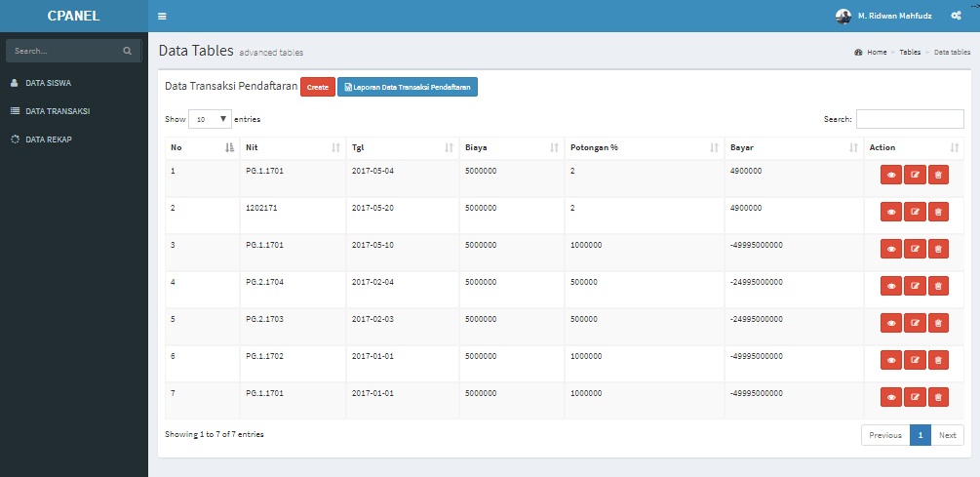Edit row 3 transaction dated 2017-05-10

[x=915, y=249]
